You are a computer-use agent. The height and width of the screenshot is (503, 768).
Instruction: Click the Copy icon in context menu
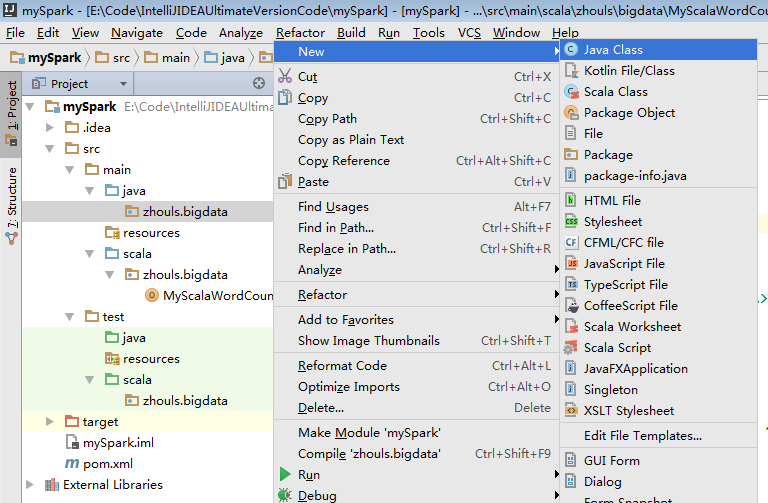(x=285, y=97)
